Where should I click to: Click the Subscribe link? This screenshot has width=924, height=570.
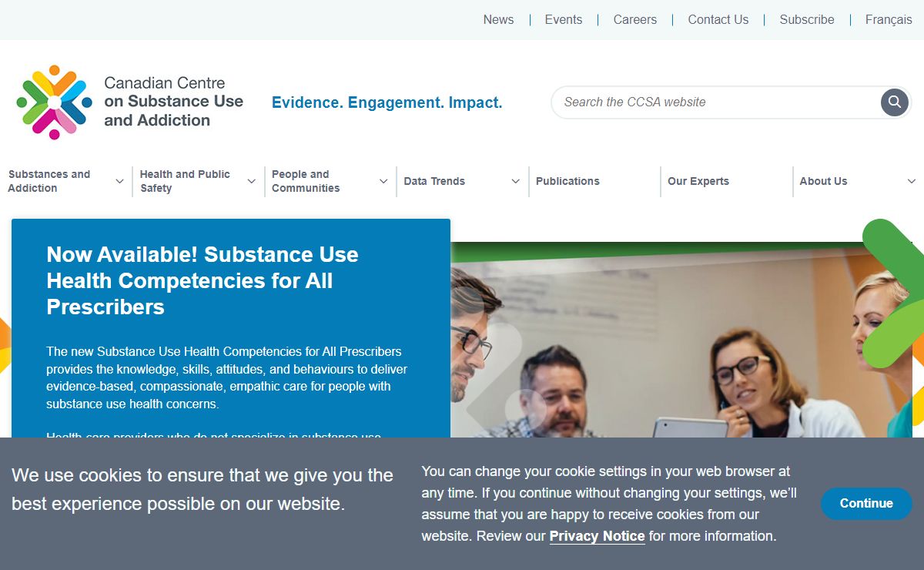pyautogui.click(x=807, y=20)
